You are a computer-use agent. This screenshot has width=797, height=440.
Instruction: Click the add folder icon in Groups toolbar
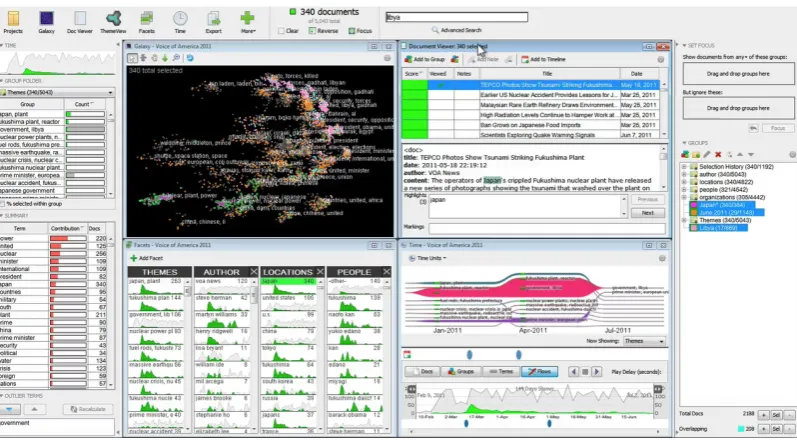696,154
